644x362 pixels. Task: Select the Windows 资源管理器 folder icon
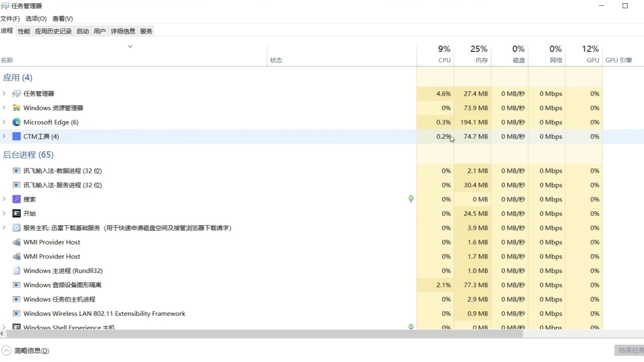[x=17, y=108]
